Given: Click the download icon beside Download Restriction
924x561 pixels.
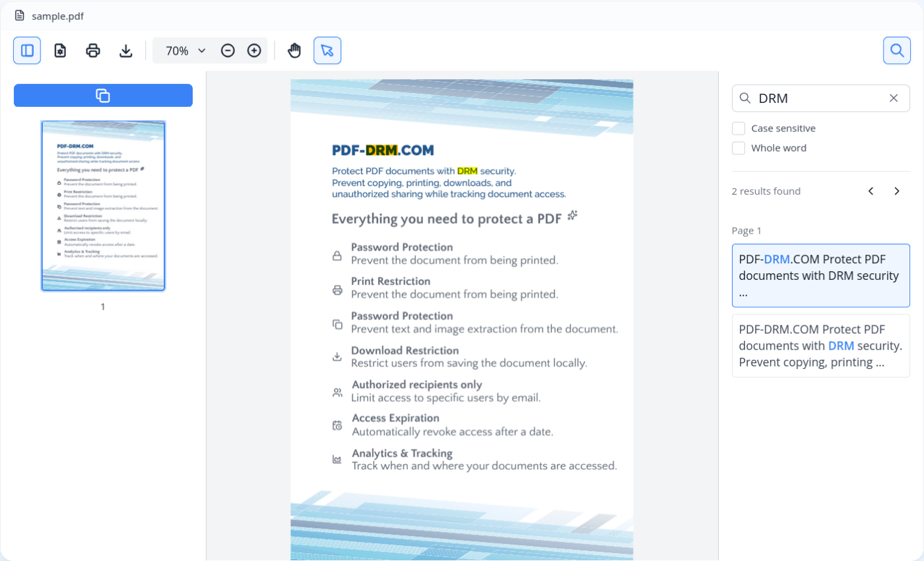Looking at the screenshot, I should click(x=337, y=357).
